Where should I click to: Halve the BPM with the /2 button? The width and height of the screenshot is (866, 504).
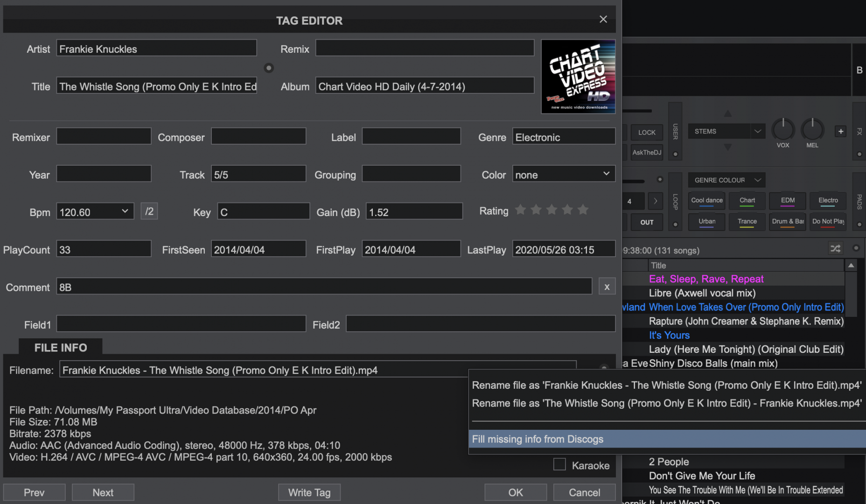(149, 212)
